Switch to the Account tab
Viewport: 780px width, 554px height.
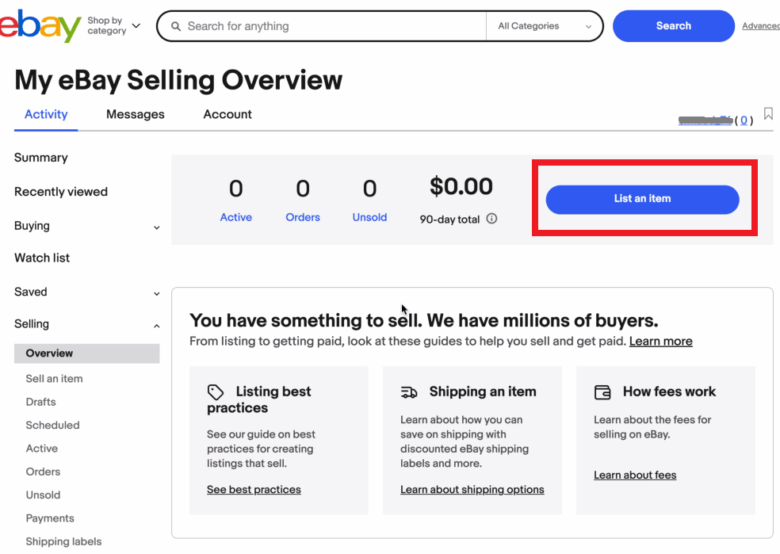point(227,115)
